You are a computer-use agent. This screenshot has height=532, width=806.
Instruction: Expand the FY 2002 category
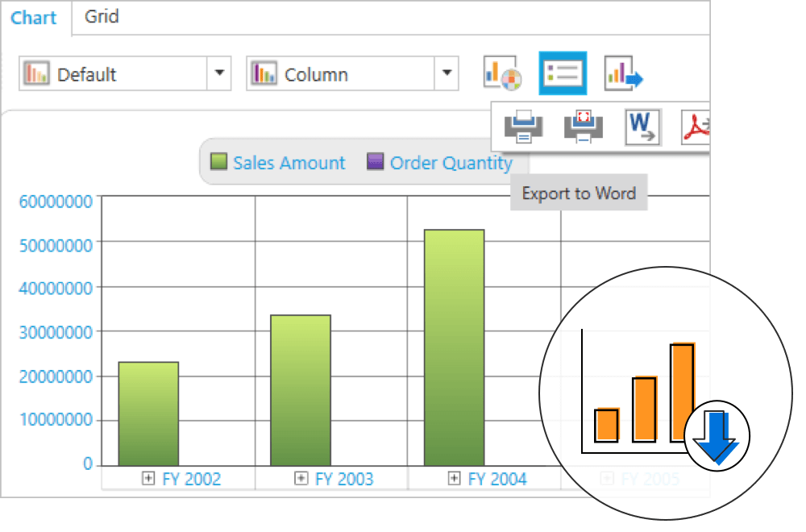coord(148,478)
